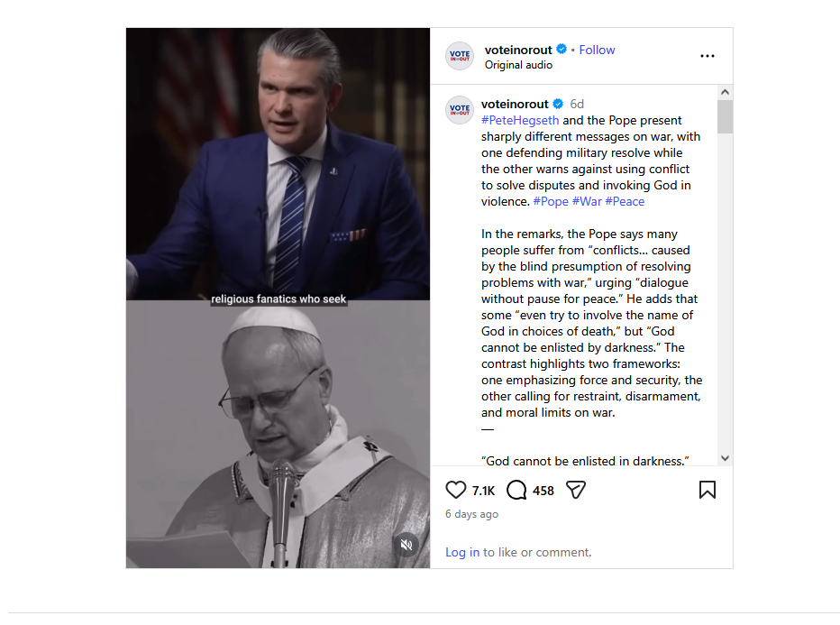840x625 pixels.
Task: Save post with bookmark icon
Action: pos(708,490)
